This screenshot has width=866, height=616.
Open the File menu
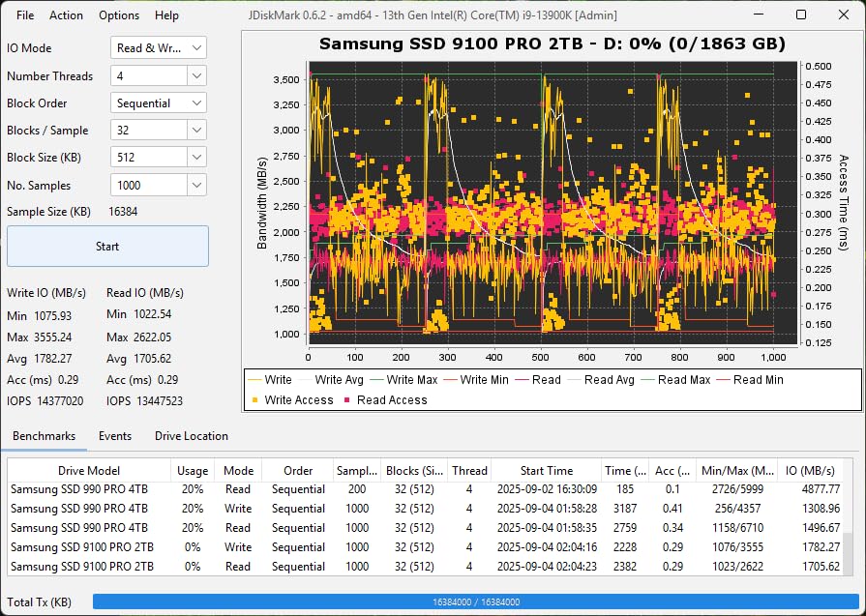24,15
